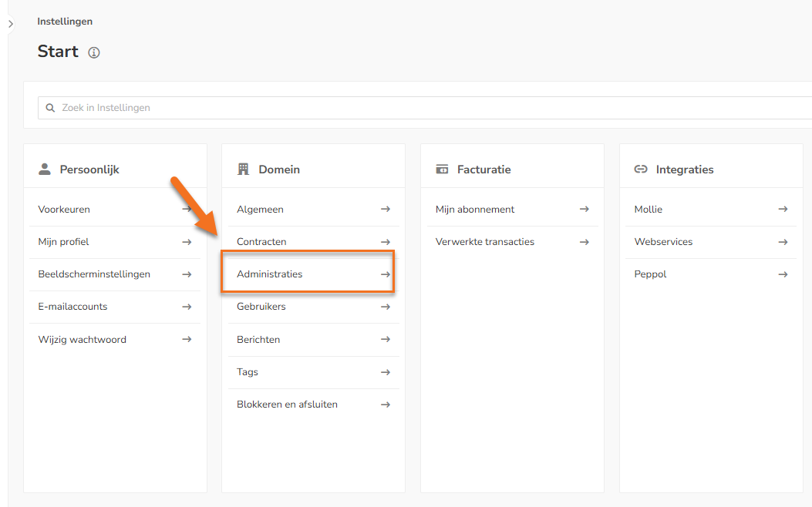
Task: Click arrow icon beside Blokkeren en afsluiten
Action: (x=386, y=405)
